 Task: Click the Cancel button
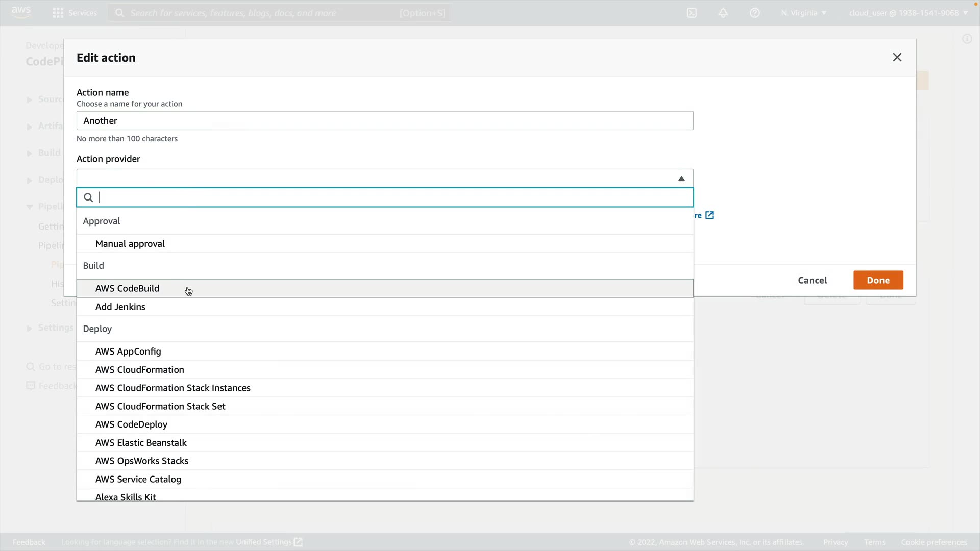click(x=812, y=280)
